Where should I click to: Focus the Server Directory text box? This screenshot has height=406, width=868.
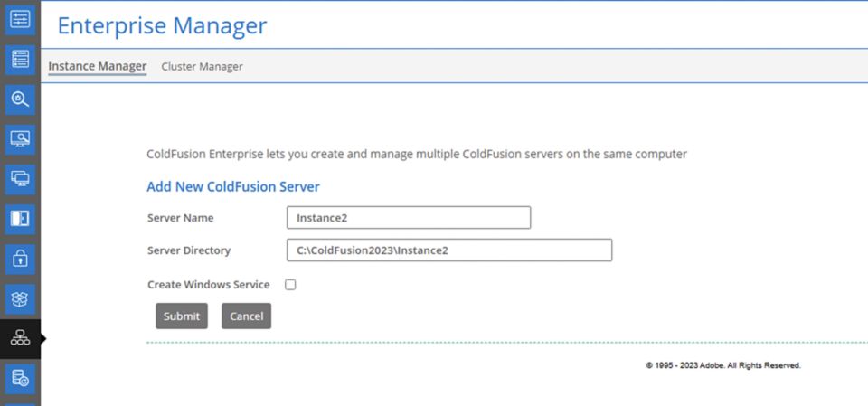(x=448, y=250)
